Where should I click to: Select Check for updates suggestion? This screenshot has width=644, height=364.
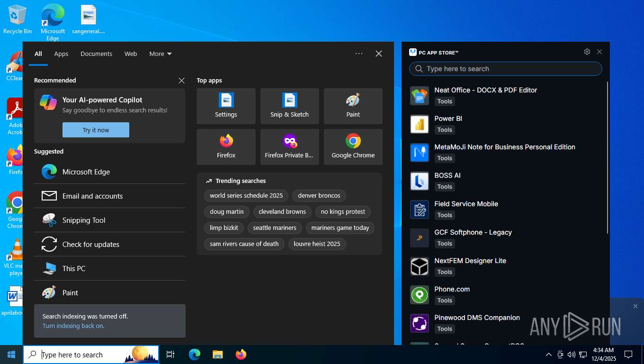109,244
